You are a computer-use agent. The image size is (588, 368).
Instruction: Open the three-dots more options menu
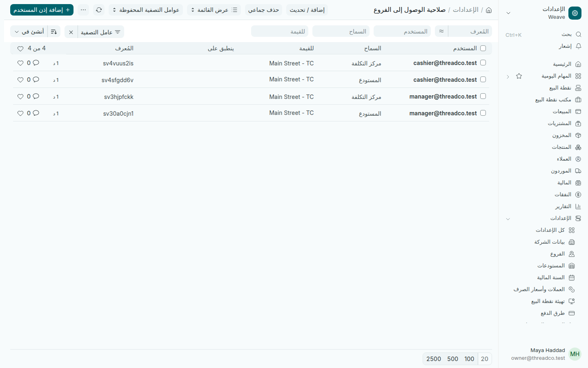(83, 10)
